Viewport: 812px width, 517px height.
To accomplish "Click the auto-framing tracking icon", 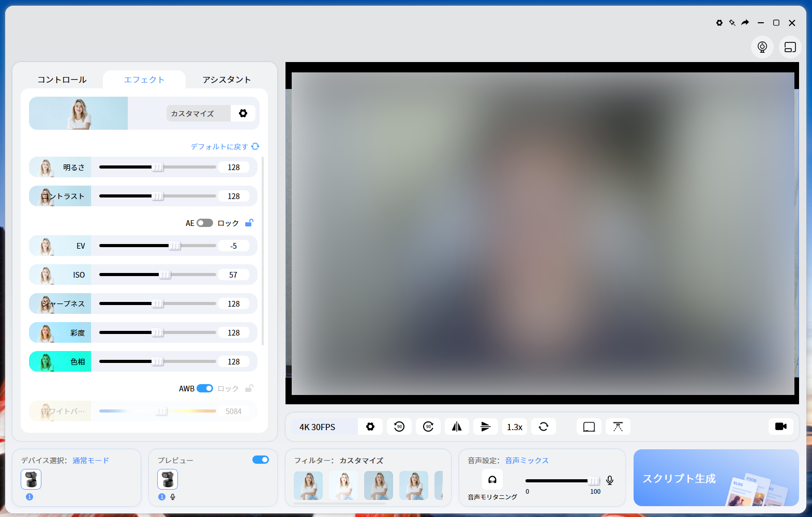I will (618, 427).
